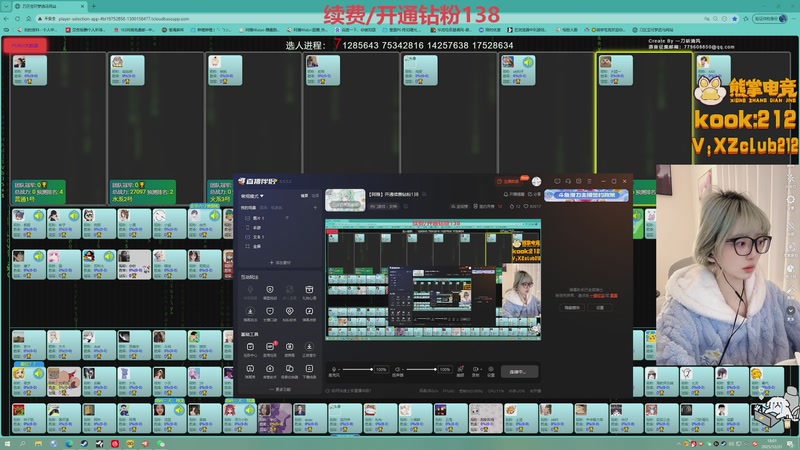Add a new scene with the plus icon
Viewport: 800px width, 450px height.
click(315, 208)
